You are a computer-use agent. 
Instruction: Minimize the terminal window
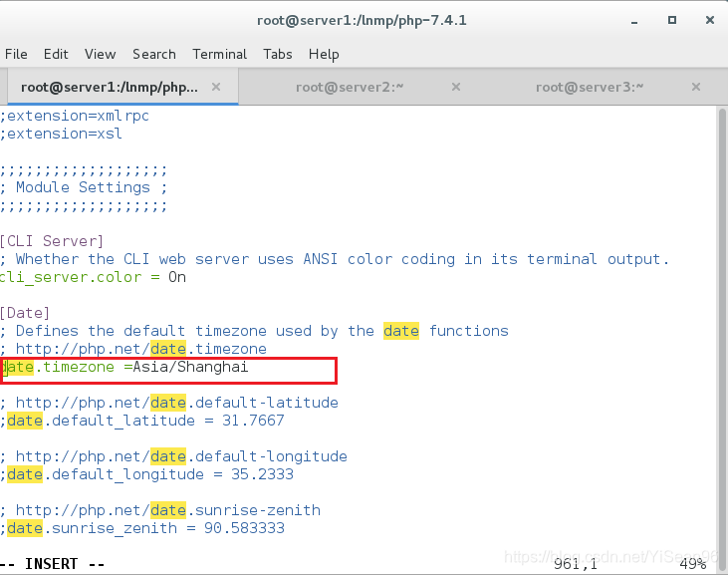tap(634, 21)
